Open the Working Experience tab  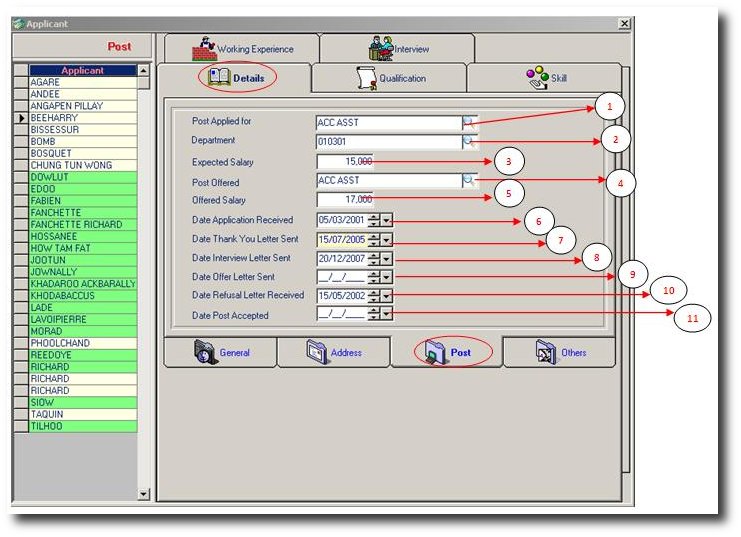[243, 48]
